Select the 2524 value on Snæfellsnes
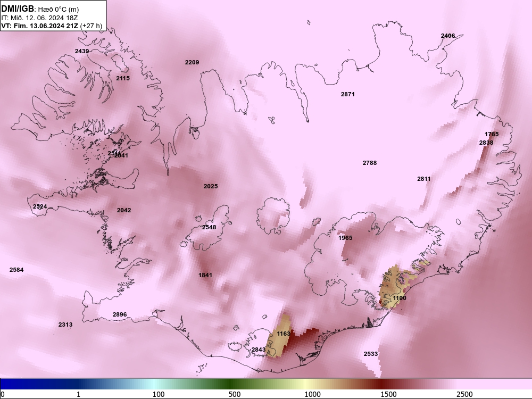This screenshot has width=532, height=399. tap(40, 206)
